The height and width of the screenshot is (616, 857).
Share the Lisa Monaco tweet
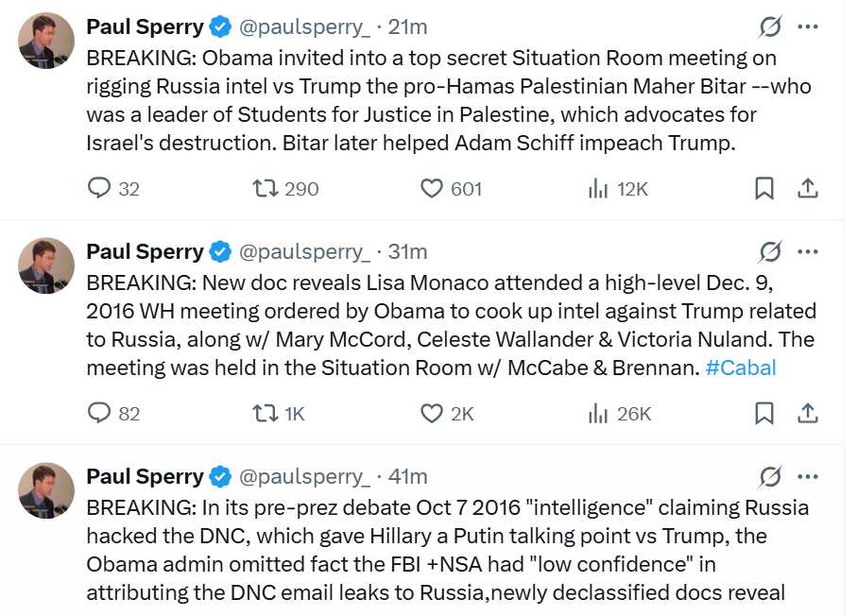[x=808, y=413]
